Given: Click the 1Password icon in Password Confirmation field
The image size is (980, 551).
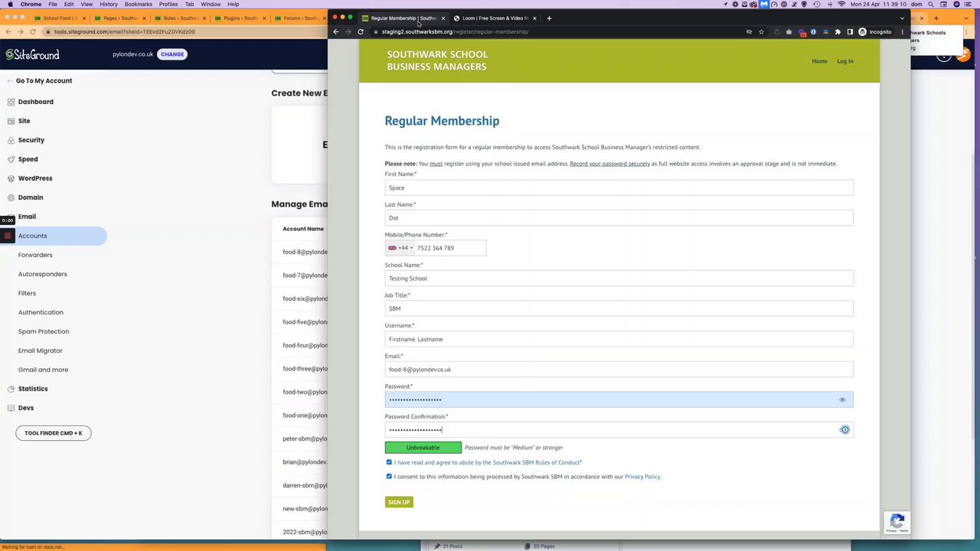Looking at the screenshot, I should point(844,430).
